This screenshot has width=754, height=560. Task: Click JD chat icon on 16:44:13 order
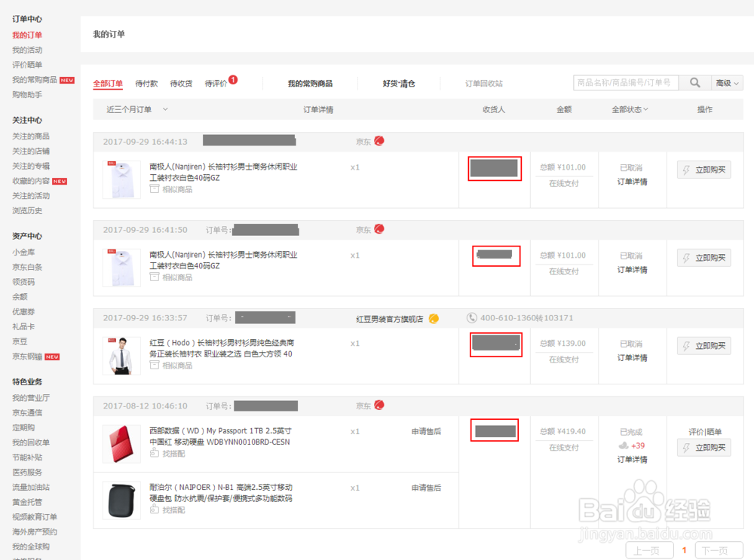tap(379, 141)
